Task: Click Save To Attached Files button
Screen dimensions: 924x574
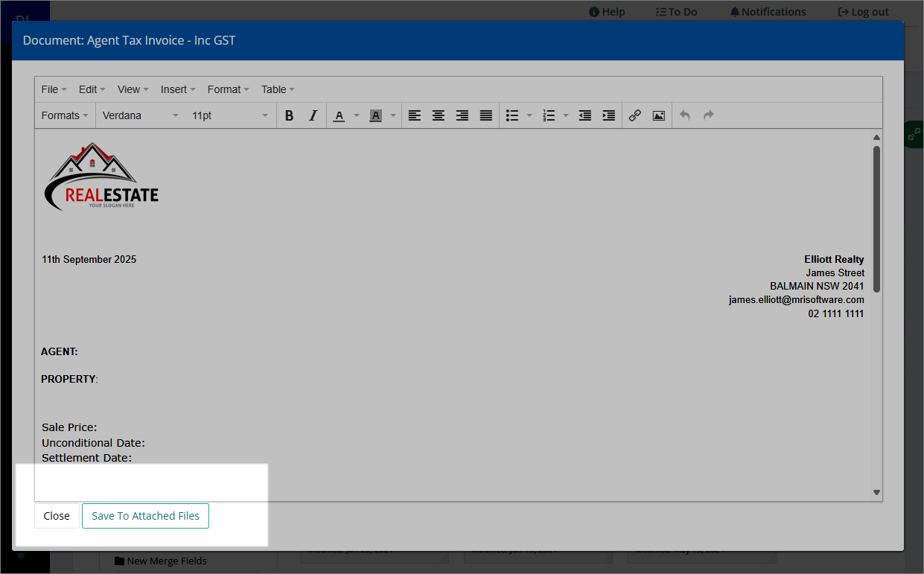Action: [145, 516]
